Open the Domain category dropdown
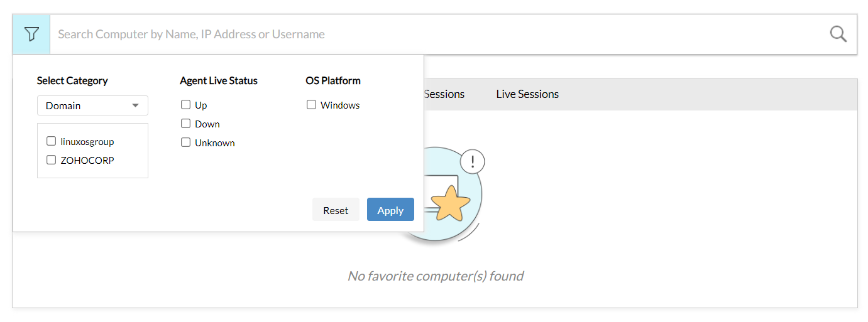 (92, 105)
